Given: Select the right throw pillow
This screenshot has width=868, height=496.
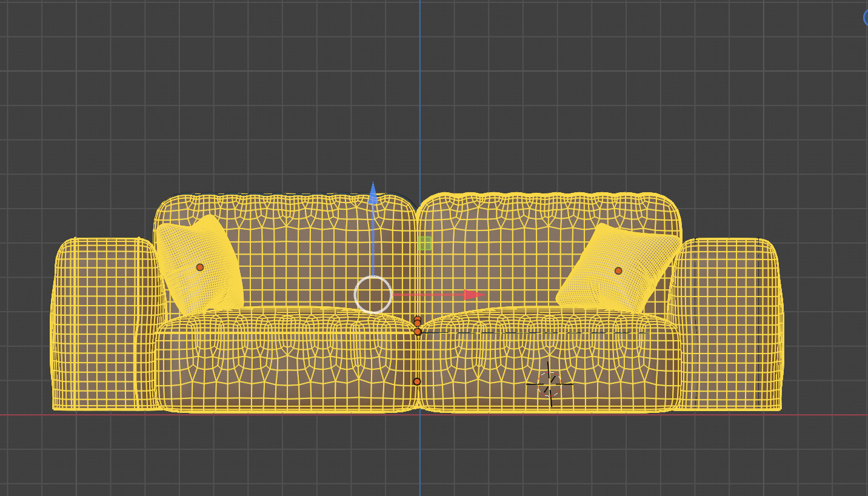Looking at the screenshot, I should click(x=618, y=268).
